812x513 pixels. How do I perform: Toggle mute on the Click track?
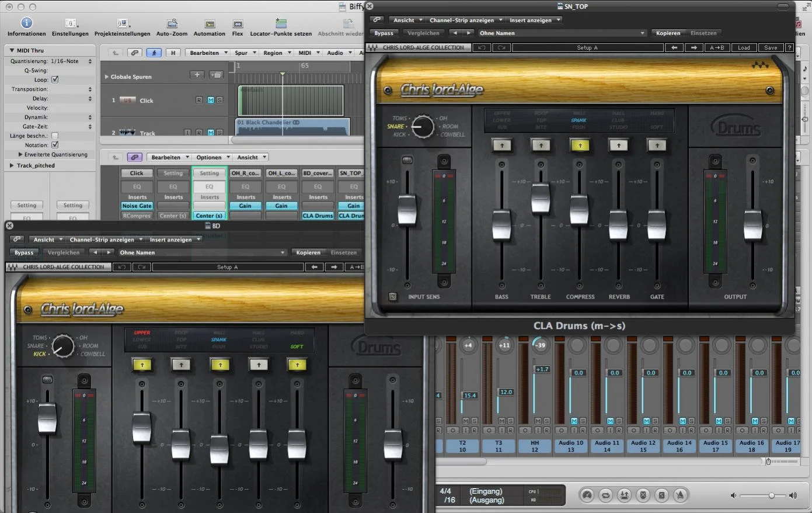211,100
